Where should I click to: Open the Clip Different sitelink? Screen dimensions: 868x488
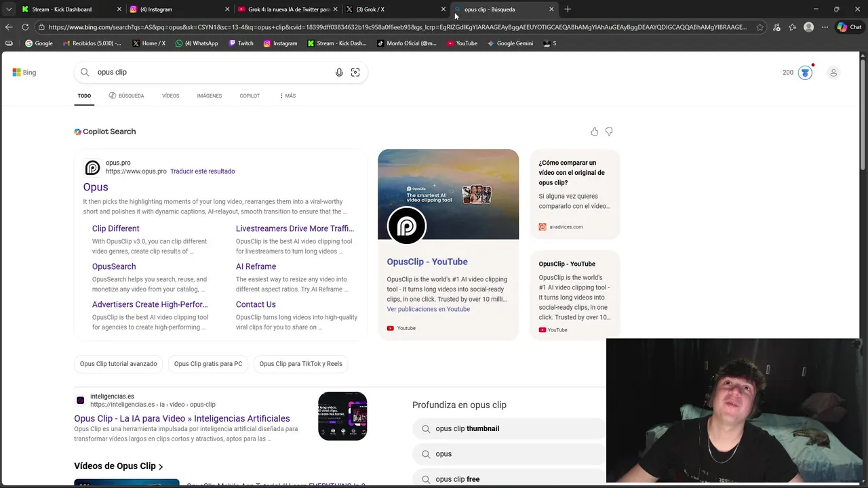tap(116, 228)
